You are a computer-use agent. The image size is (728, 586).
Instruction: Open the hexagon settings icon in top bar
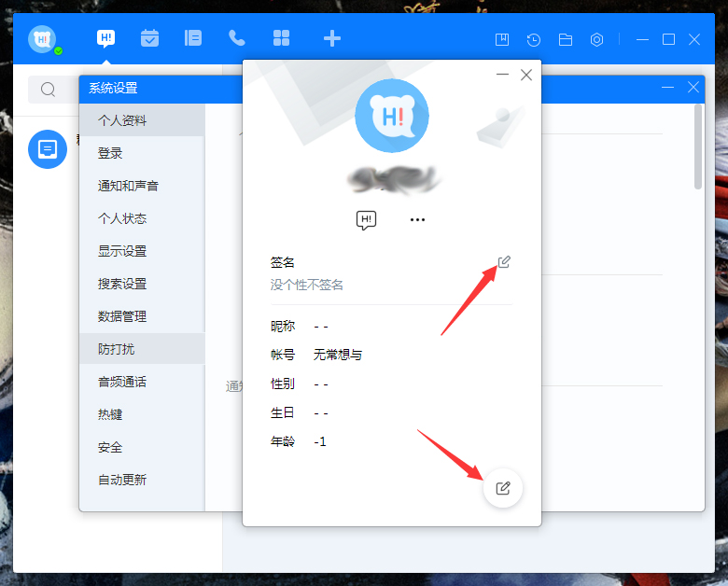tap(596, 40)
